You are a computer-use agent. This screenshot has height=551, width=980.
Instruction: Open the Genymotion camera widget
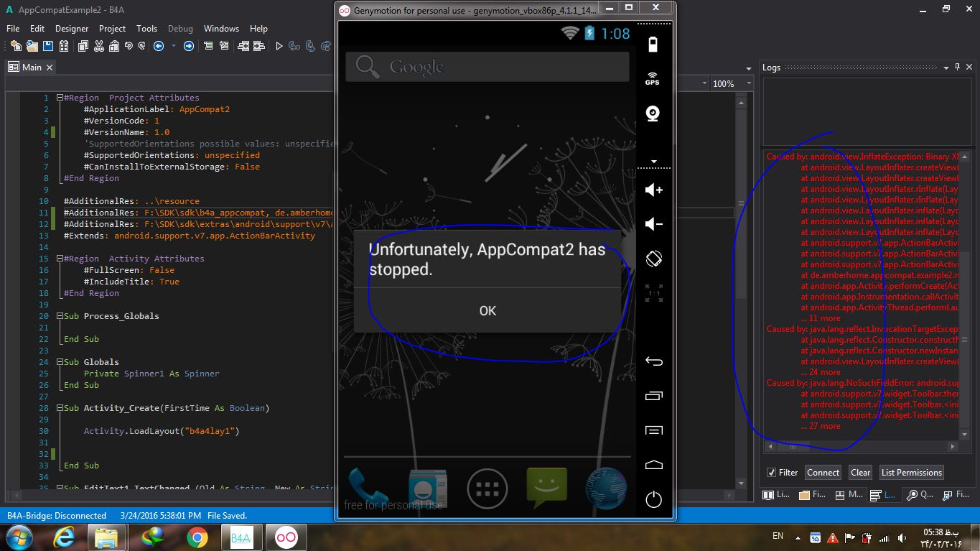click(x=653, y=114)
